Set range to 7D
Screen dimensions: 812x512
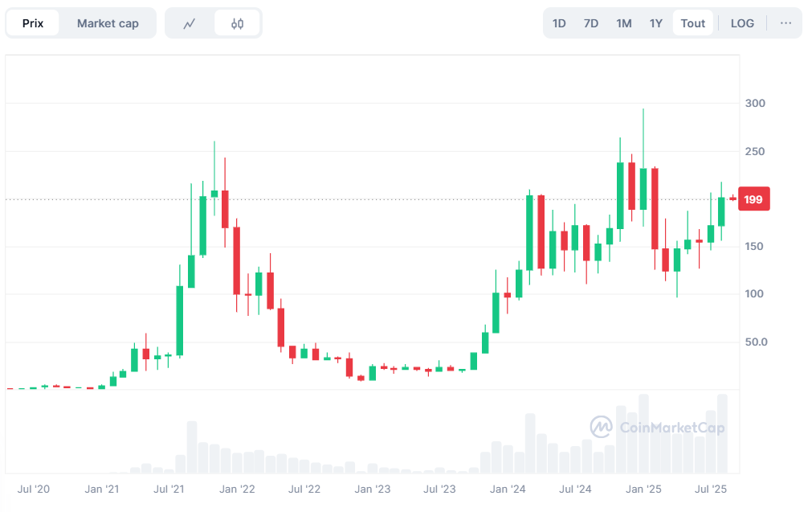591,23
